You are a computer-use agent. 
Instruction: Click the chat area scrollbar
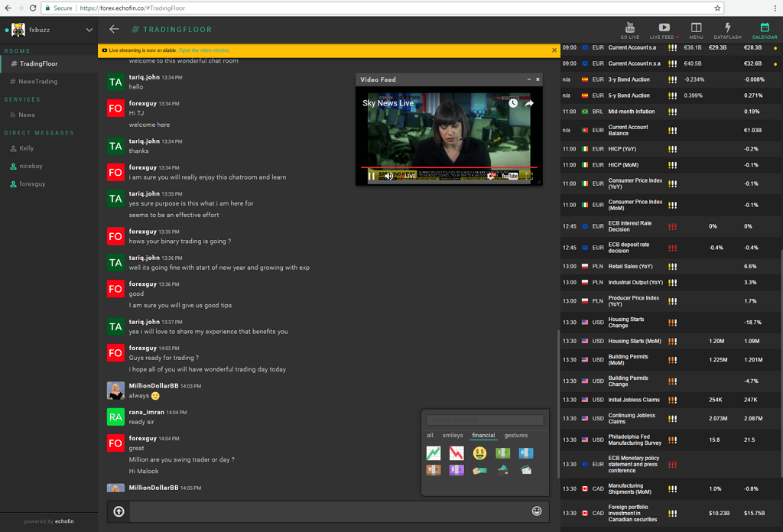[558, 404]
